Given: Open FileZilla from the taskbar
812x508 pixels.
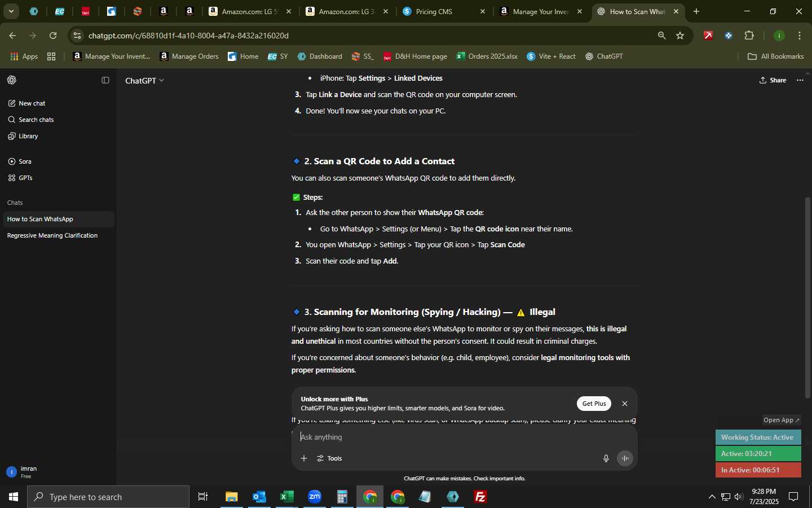Looking at the screenshot, I should pos(481,497).
